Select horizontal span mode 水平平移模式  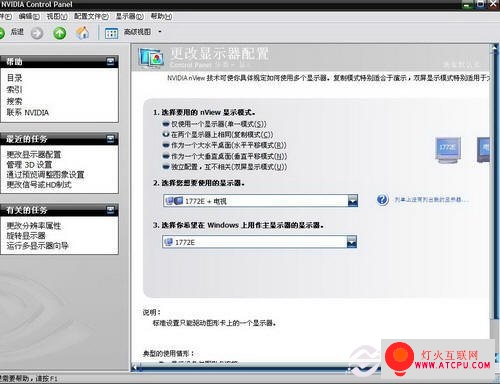(x=166, y=145)
